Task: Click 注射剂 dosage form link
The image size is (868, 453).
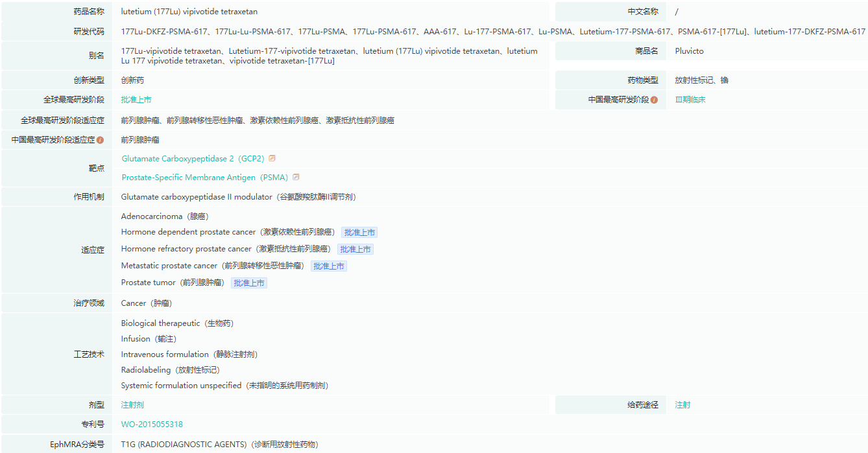Action: click(x=132, y=405)
